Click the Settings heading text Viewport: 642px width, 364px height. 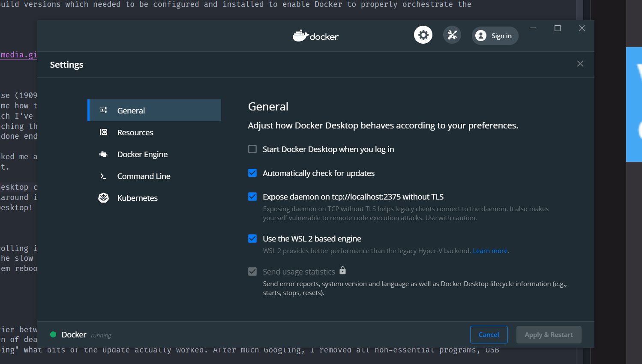click(x=66, y=65)
